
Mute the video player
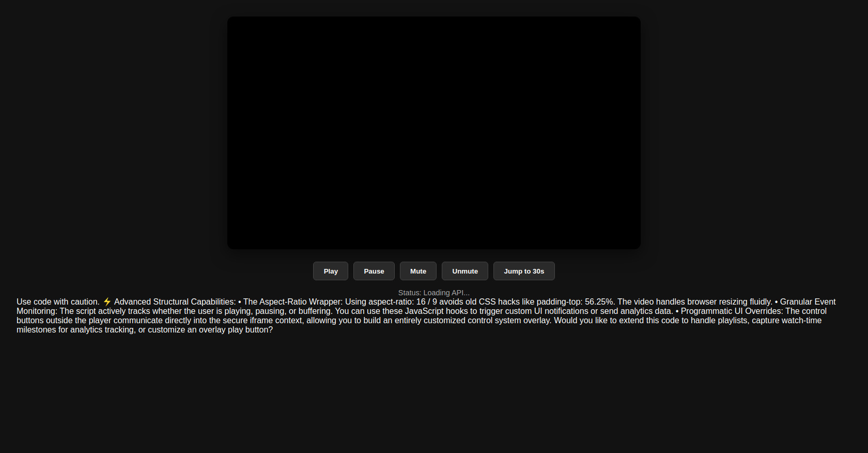tap(418, 271)
